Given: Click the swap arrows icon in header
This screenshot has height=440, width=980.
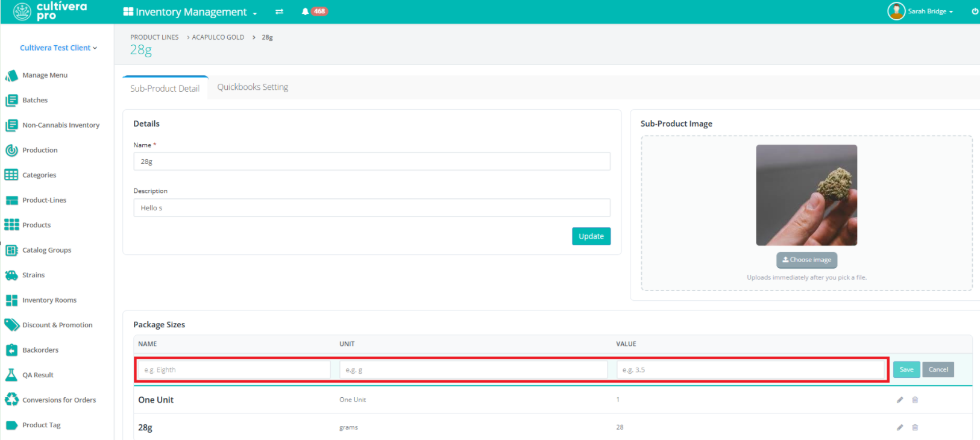Looking at the screenshot, I should point(279,11).
